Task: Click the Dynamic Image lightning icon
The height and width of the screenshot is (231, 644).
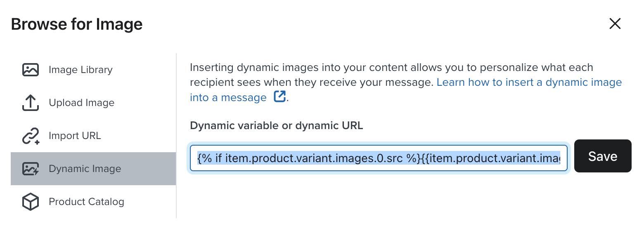Action: click(30, 169)
